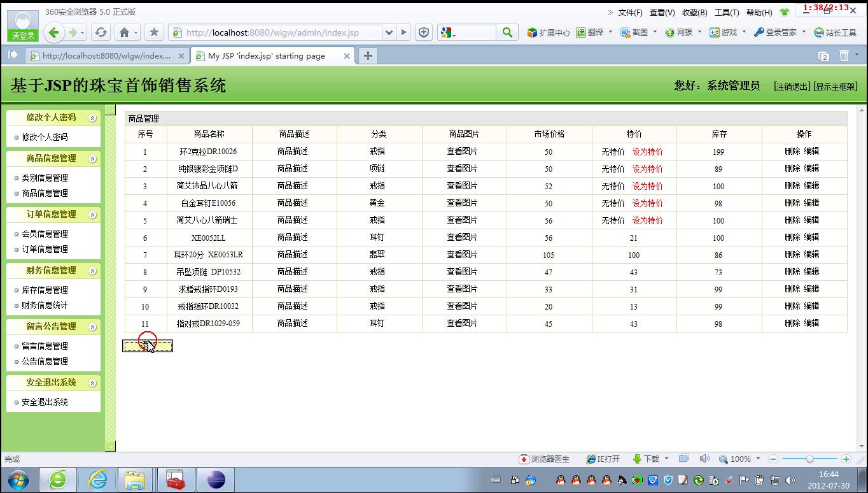Open 游戏 games toolbar item
Viewport: 868px width, 493px height.
[x=724, y=32]
